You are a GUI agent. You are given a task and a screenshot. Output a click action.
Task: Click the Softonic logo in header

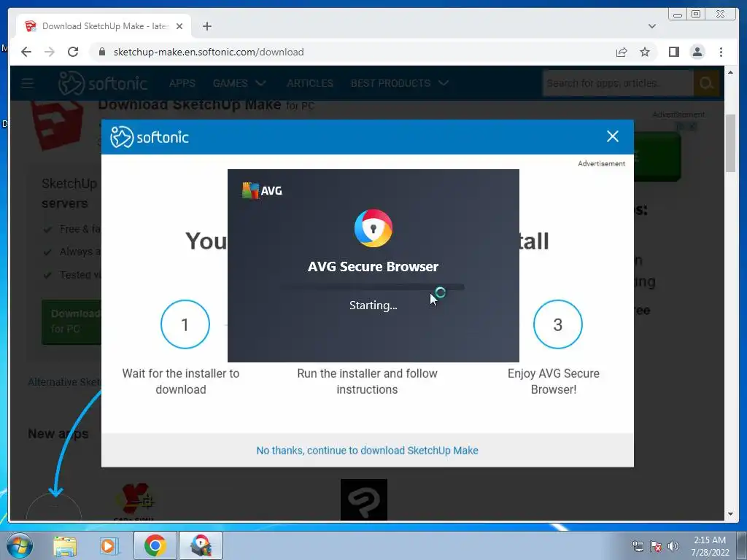pos(102,83)
